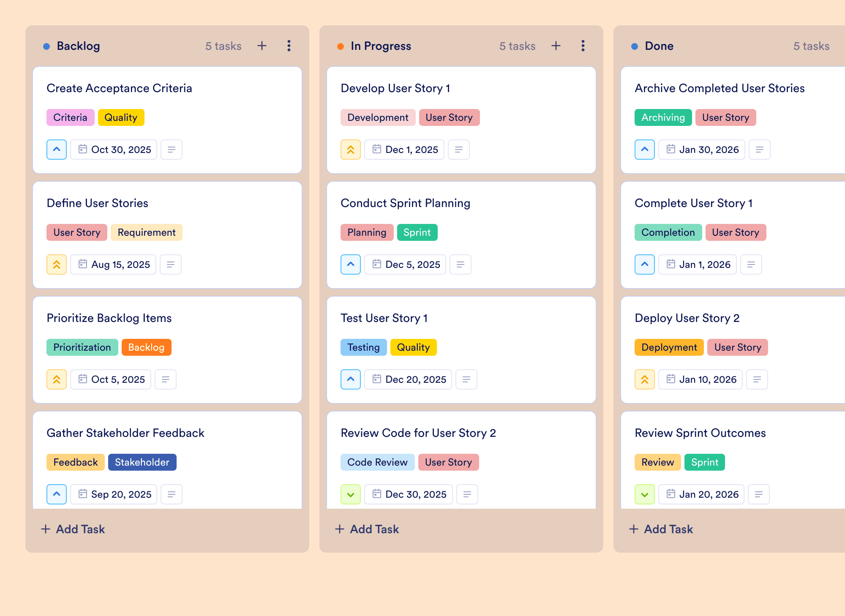Click Add Task under Done column
This screenshot has width=845, height=616.
point(661,529)
